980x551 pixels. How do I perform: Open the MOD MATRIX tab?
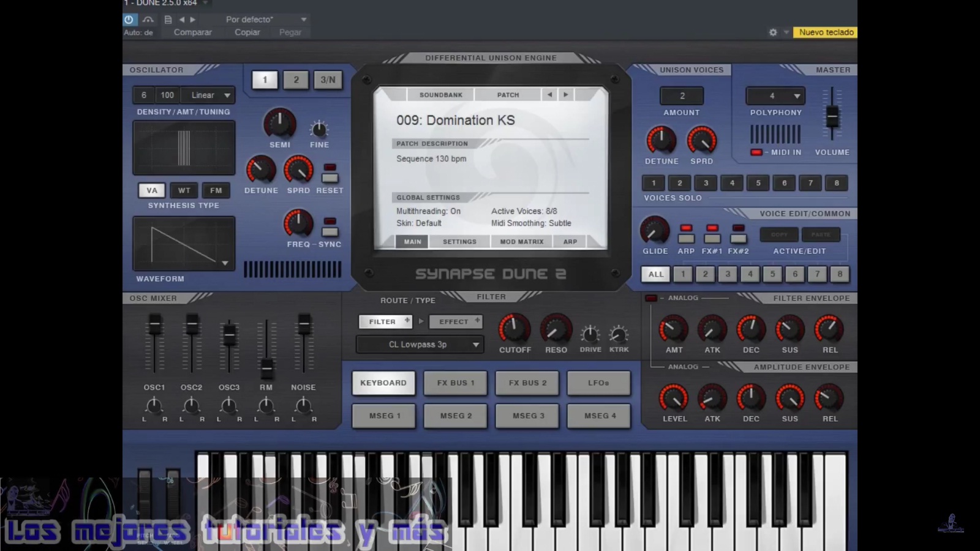click(x=522, y=242)
